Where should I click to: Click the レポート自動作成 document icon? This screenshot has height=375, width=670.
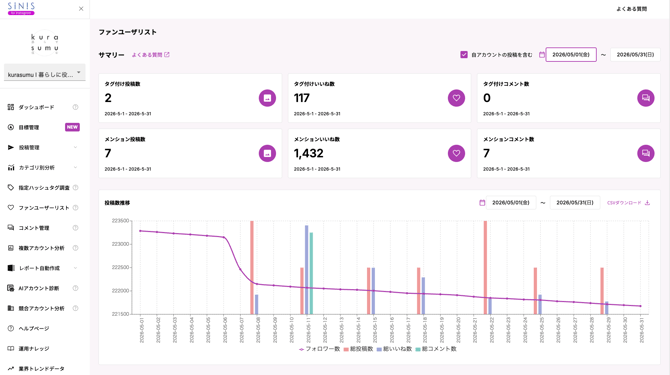[11, 268]
